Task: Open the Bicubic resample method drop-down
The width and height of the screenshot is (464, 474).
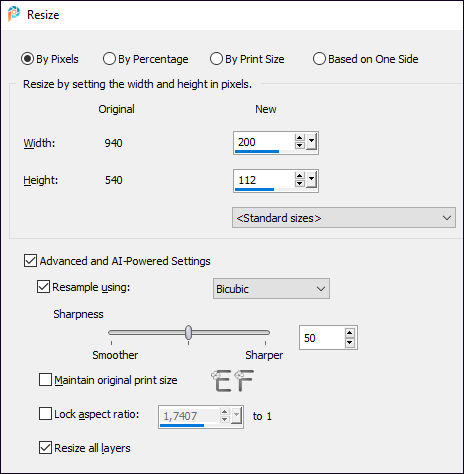Action: point(271,289)
